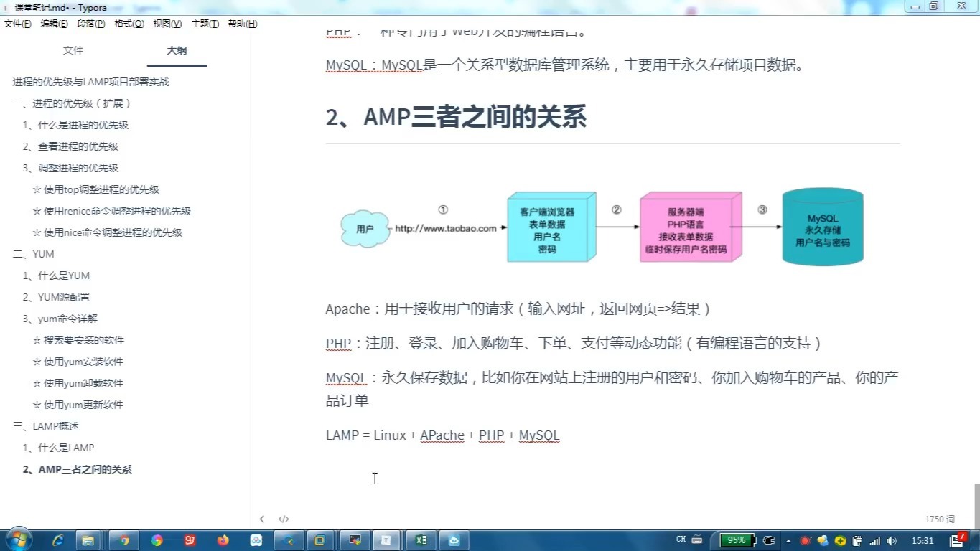The height and width of the screenshot is (551, 980).
Task: Click the power plug tray icon
Action: [769, 540]
